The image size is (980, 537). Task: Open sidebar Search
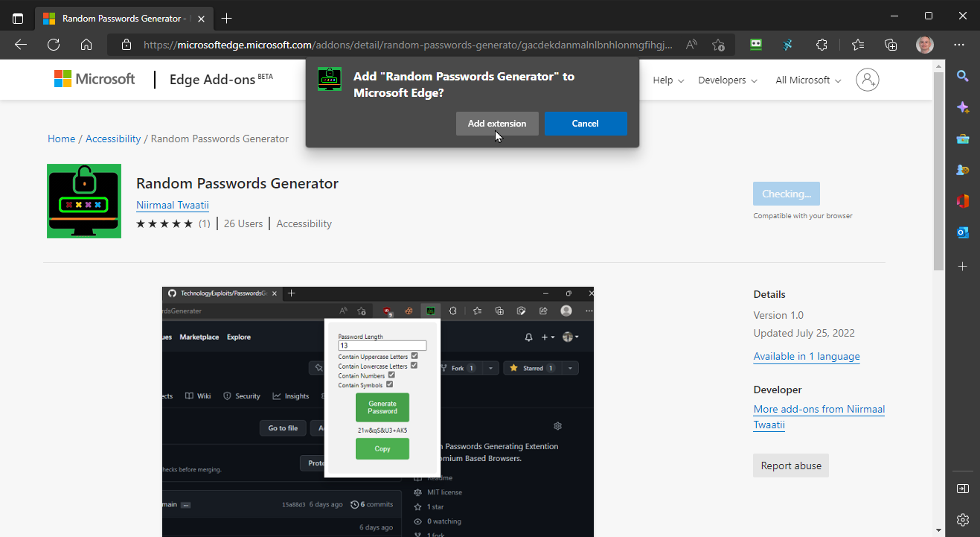pyautogui.click(x=962, y=76)
